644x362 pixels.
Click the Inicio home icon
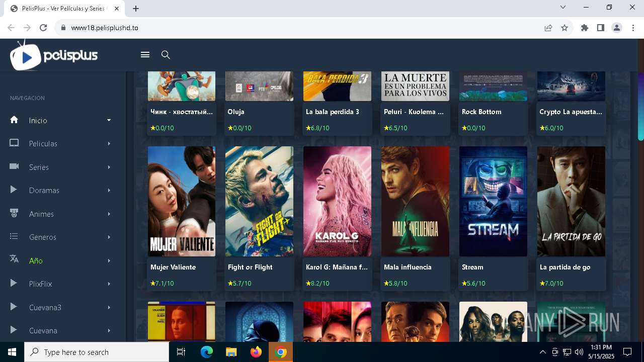click(x=14, y=120)
